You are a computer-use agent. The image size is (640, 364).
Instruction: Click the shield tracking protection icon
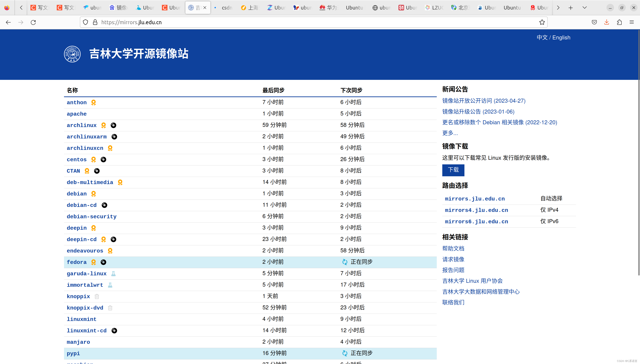[85, 22]
